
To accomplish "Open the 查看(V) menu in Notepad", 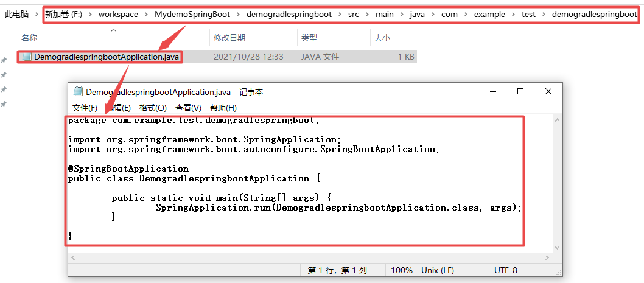I will click(x=188, y=108).
